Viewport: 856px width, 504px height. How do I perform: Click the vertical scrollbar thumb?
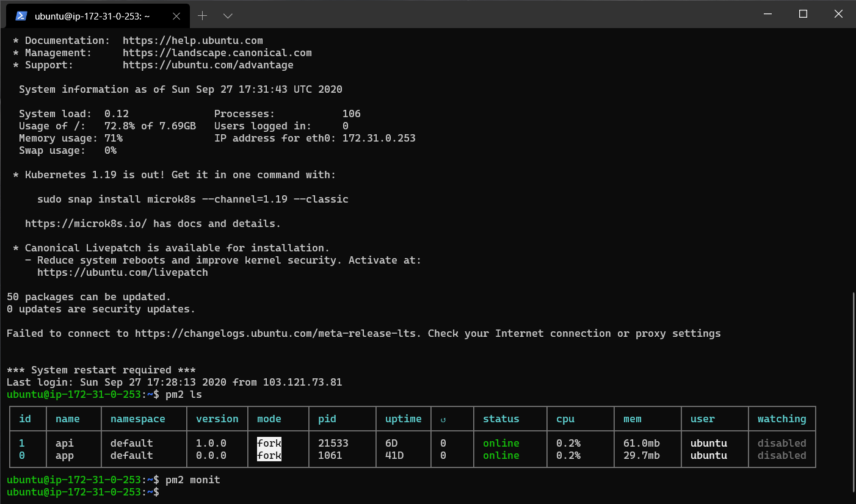[852, 392]
